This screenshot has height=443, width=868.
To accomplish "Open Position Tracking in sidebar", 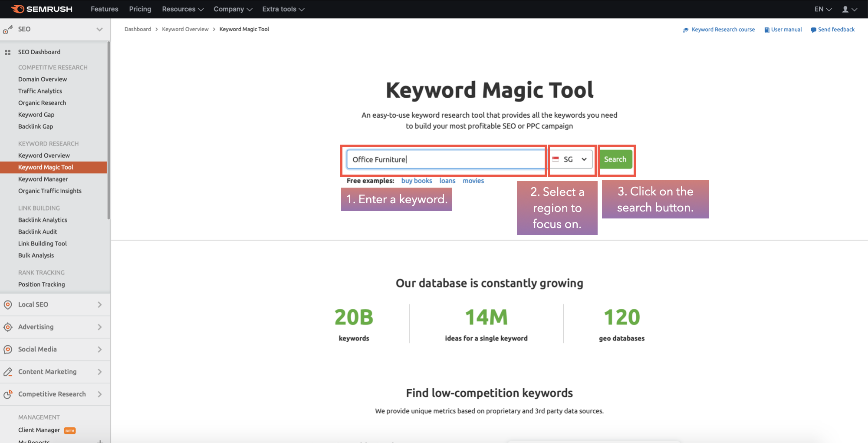I will pyautogui.click(x=42, y=284).
